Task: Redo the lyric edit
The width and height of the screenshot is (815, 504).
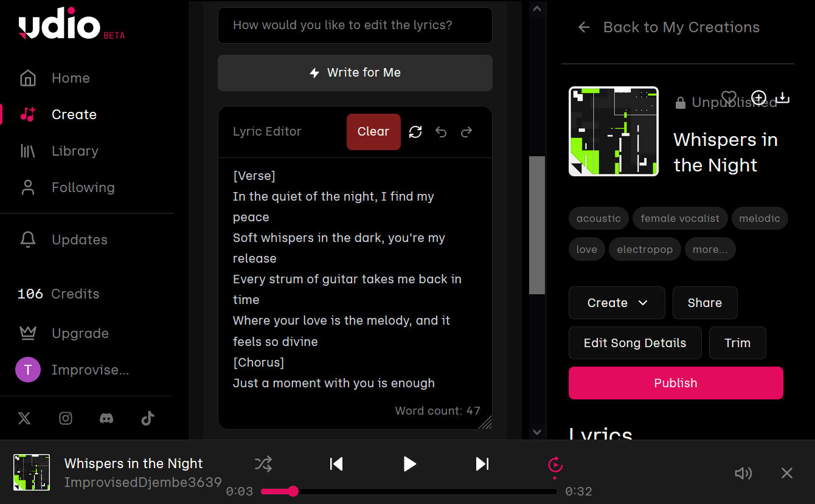Action: pos(466,132)
